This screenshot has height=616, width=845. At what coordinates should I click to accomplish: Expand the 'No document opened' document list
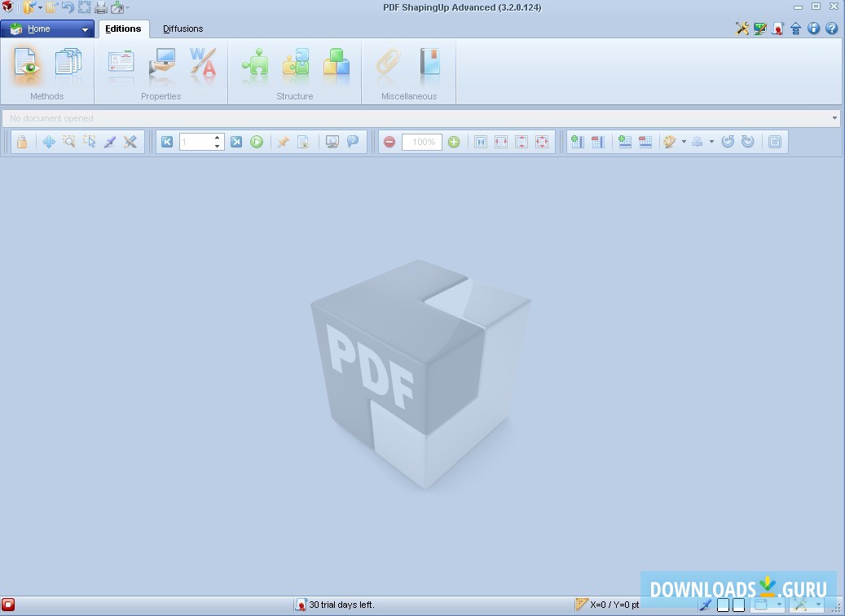(834, 118)
